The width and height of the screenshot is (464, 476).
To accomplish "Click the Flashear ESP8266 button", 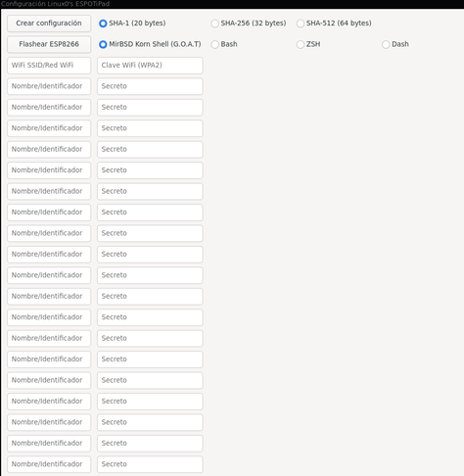I will [x=49, y=44].
